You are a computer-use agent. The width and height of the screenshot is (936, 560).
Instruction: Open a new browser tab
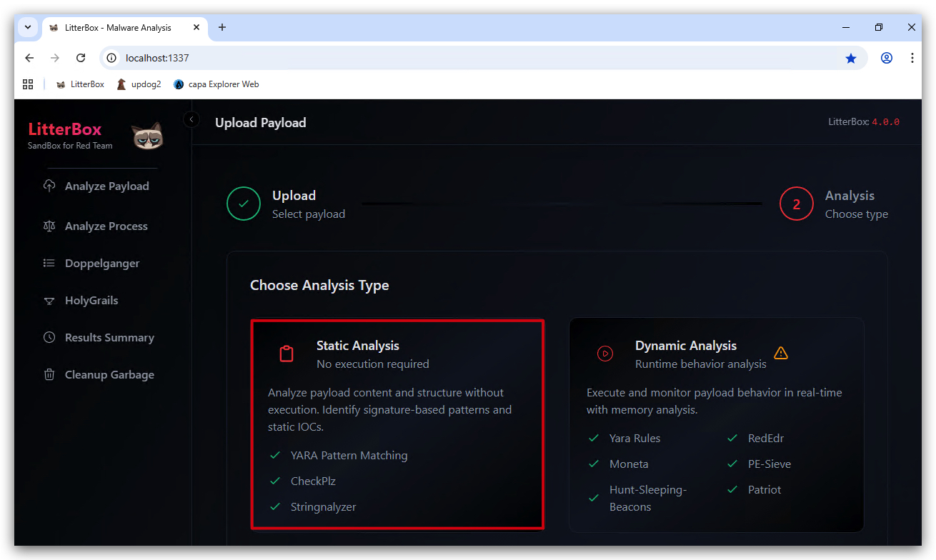pyautogui.click(x=222, y=27)
